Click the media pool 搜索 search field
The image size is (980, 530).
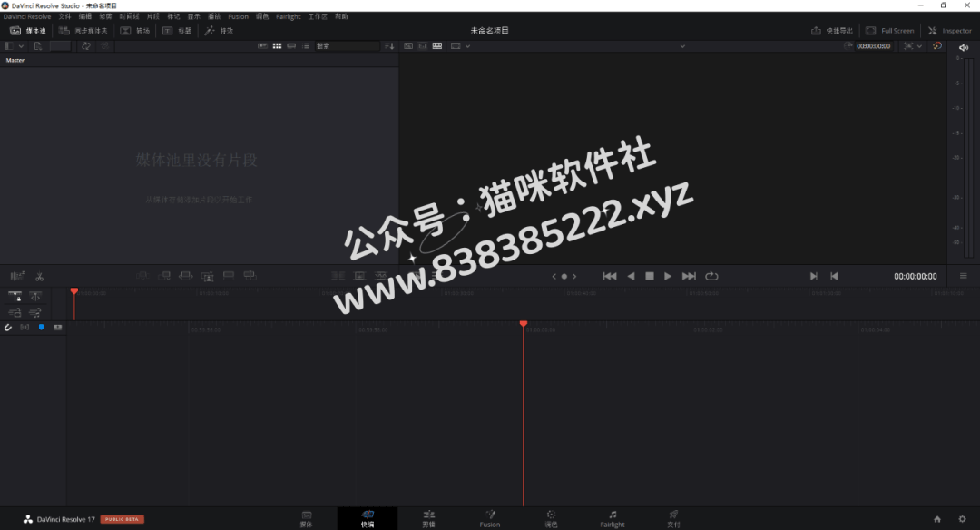pyautogui.click(x=347, y=46)
